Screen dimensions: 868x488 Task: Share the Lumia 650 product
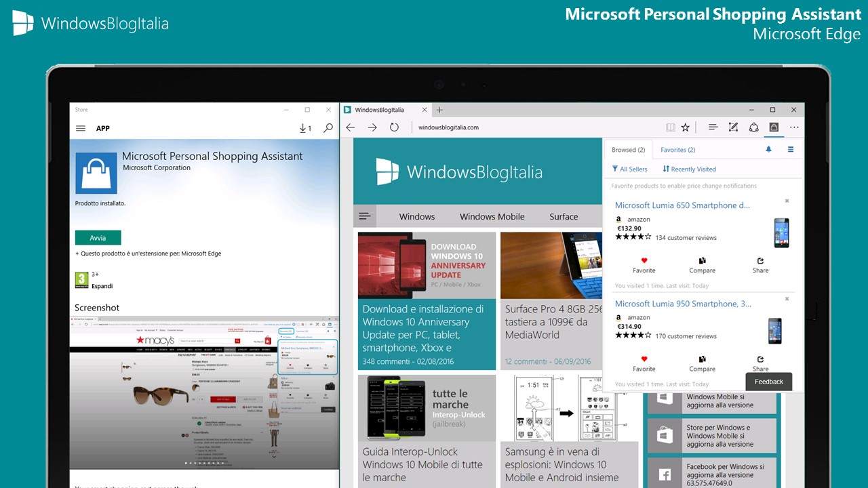click(760, 265)
